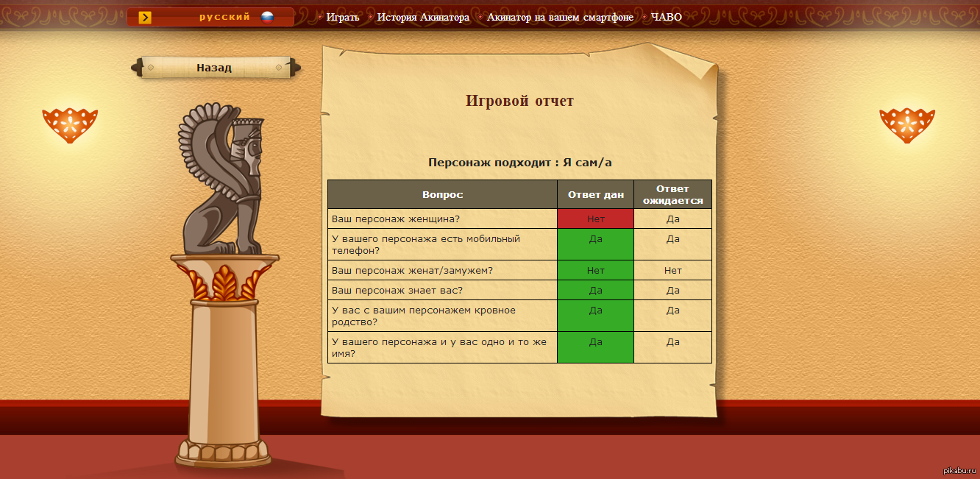Click expected Да for знает вас row
This screenshot has width=980, height=479.
[672, 290]
